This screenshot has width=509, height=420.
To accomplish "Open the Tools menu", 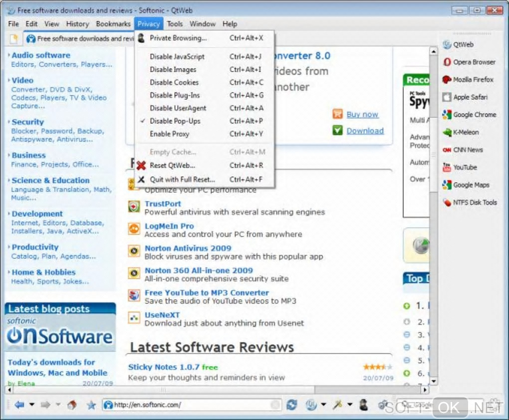I will coord(175,24).
